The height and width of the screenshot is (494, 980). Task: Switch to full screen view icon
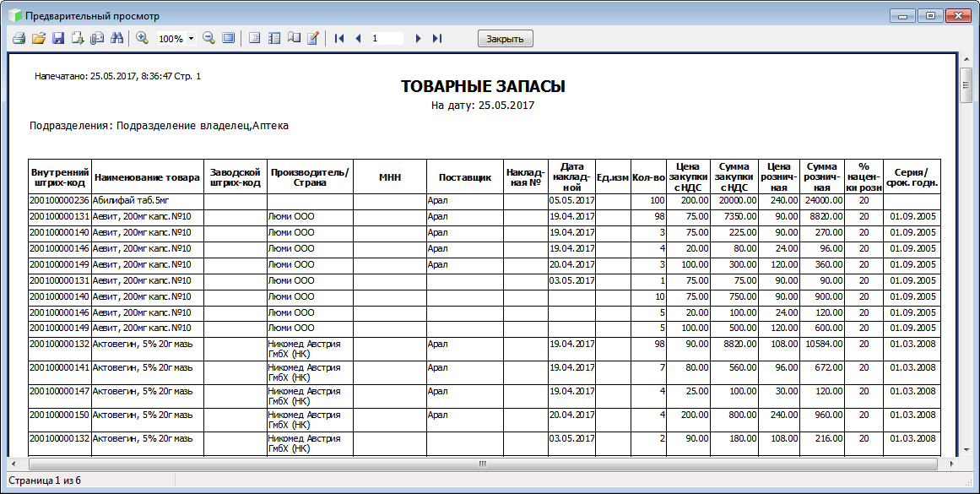pos(228,39)
